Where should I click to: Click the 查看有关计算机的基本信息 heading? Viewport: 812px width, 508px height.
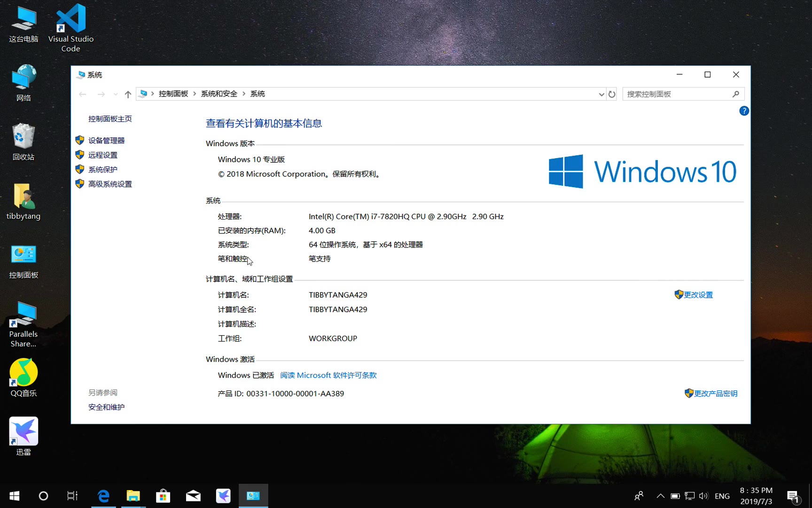[x=264, y=124]
